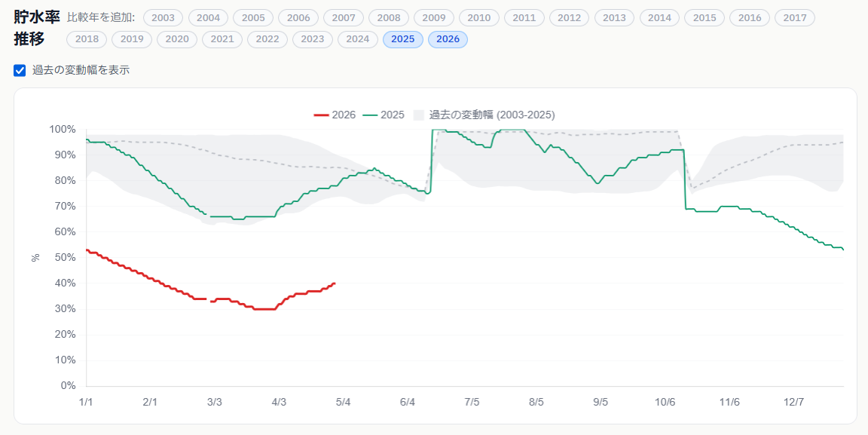The width and height of the screenshot is (868, 435).
Task: Select the 2014 year chip
Action: (x=659, y=18)
